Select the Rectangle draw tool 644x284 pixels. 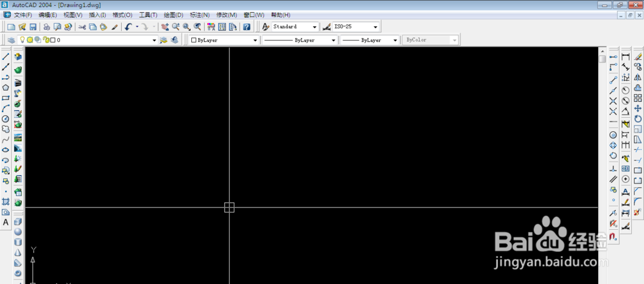(6, 98)
